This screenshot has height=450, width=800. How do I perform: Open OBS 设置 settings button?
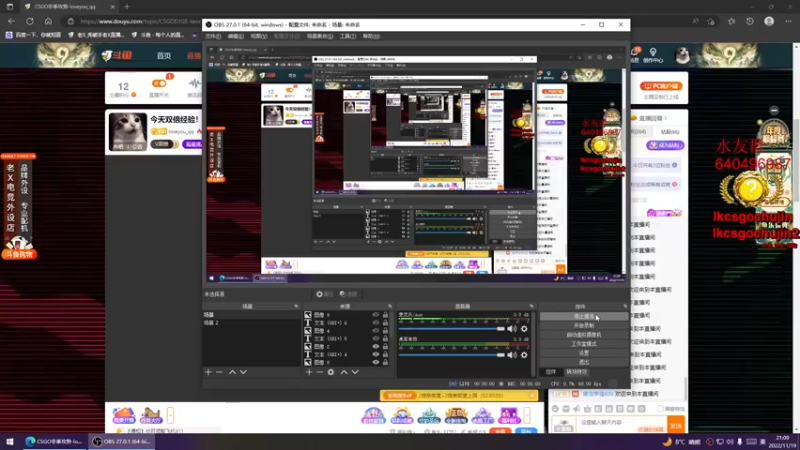pyautogui.click(x=584, y=353)
